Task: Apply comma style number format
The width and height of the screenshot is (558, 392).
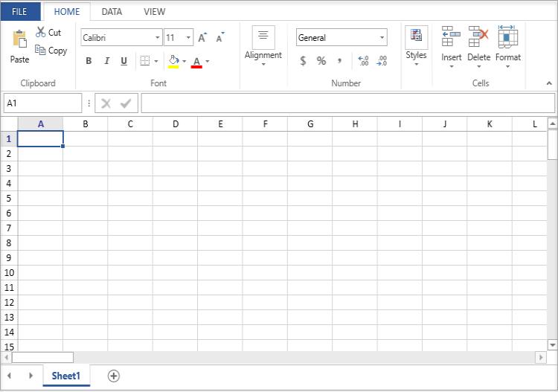Action: tap(340, 61)
